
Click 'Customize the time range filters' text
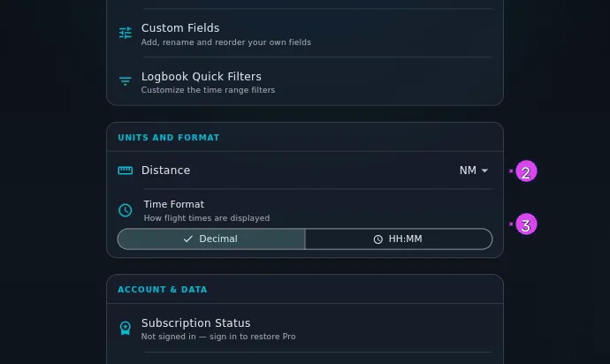[x=208, y=90]
